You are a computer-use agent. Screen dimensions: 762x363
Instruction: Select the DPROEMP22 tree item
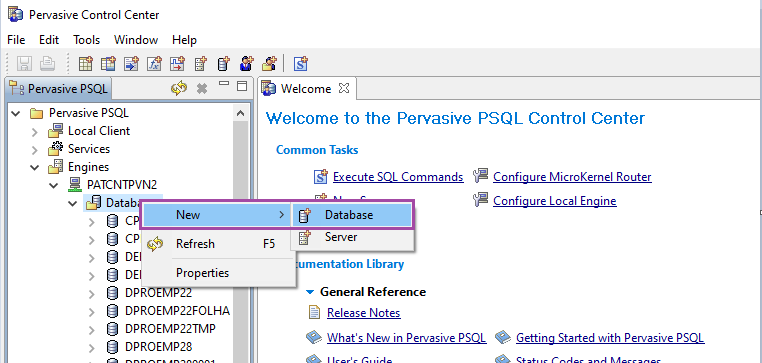tap(158, 293)
